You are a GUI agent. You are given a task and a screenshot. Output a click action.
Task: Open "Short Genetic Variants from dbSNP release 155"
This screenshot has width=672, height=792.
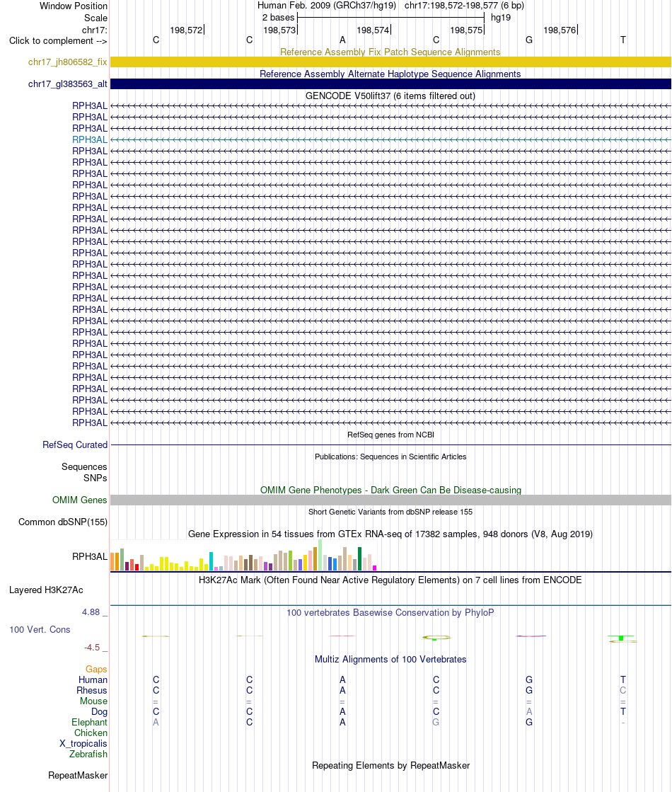(390, 511)
